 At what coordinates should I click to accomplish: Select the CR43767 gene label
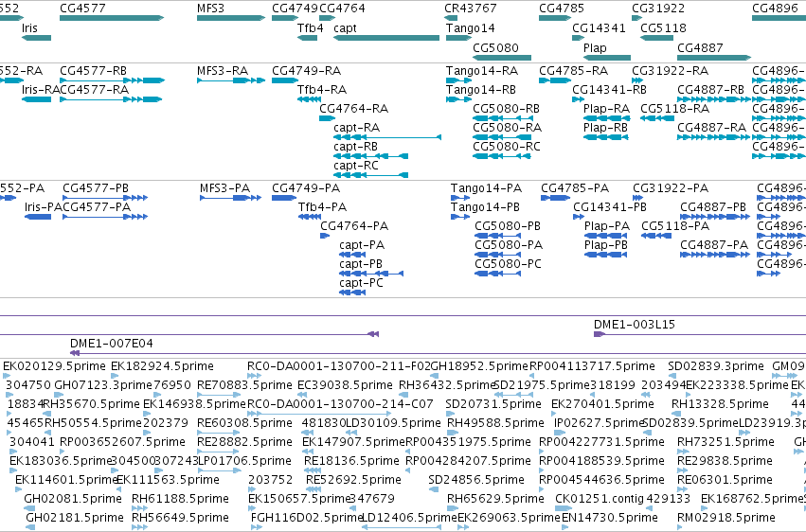(471, 9)
